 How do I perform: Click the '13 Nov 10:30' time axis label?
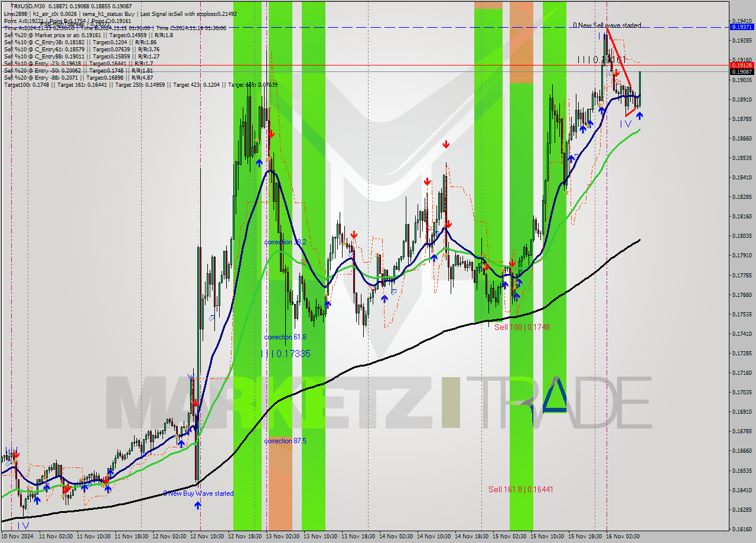click(321, 537)
